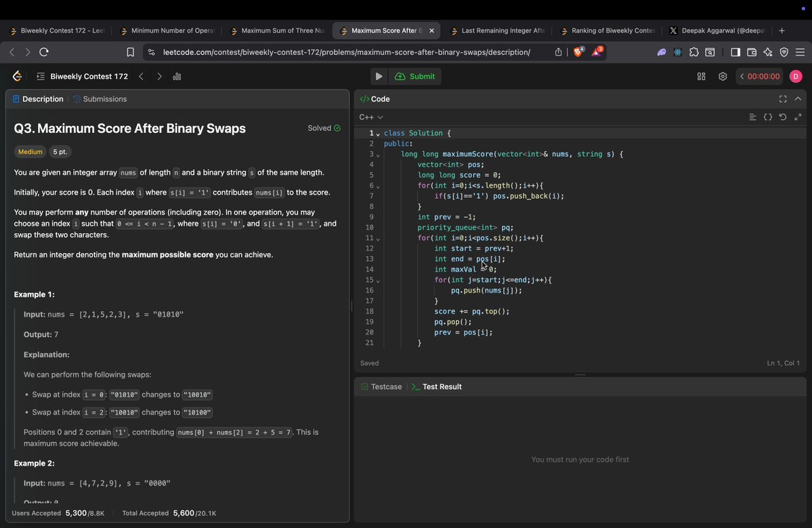This screenshot has width=812, height=528.
Task: Open the user avatar D menu
Action: (x=796, y=76)
